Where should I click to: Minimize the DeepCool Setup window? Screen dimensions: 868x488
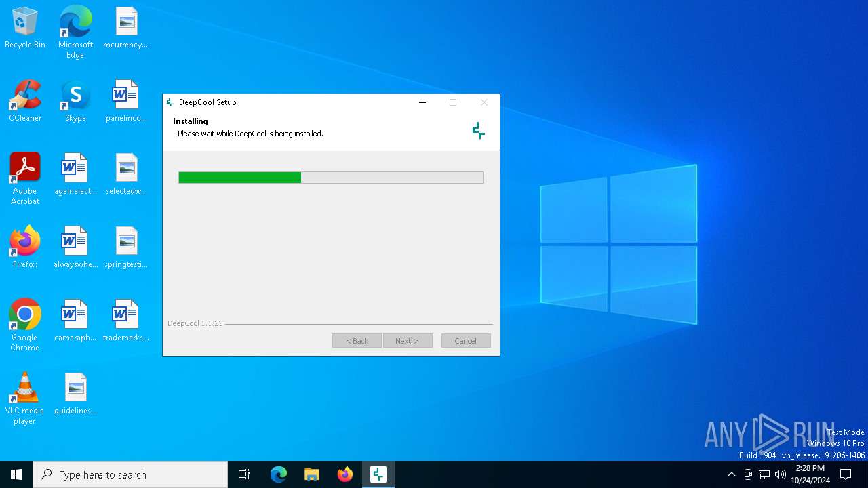[x=422, y=102]
